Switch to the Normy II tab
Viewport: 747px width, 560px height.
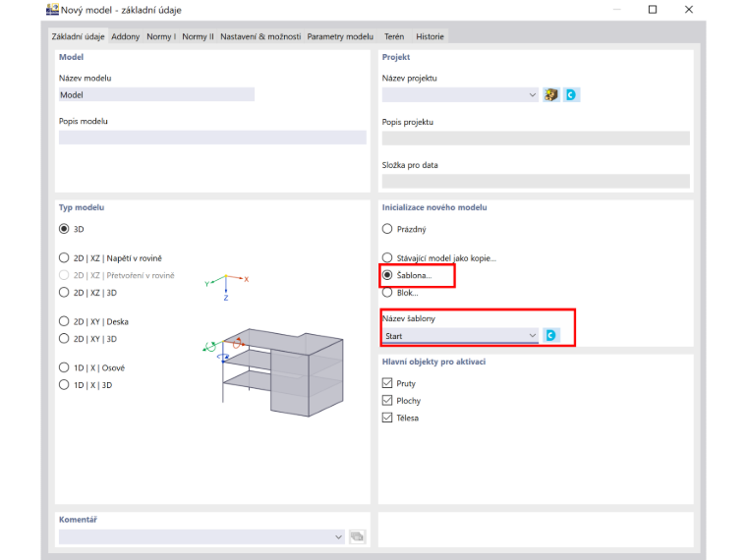[x=198, y=36]
